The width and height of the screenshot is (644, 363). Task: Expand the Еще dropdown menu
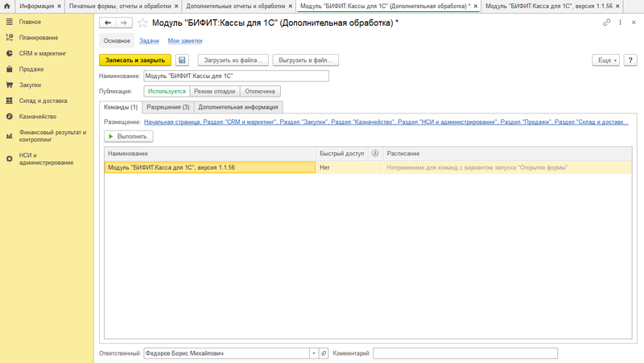606,60
